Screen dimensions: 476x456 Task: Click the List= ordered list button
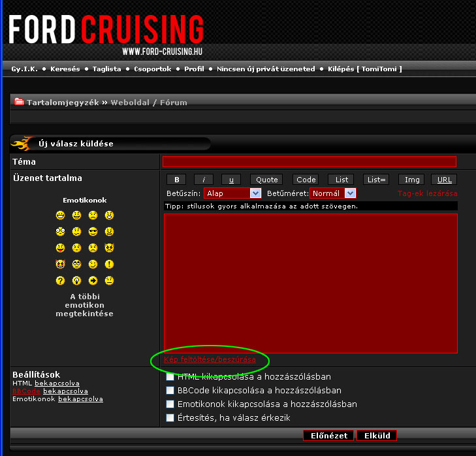(377, 180)
